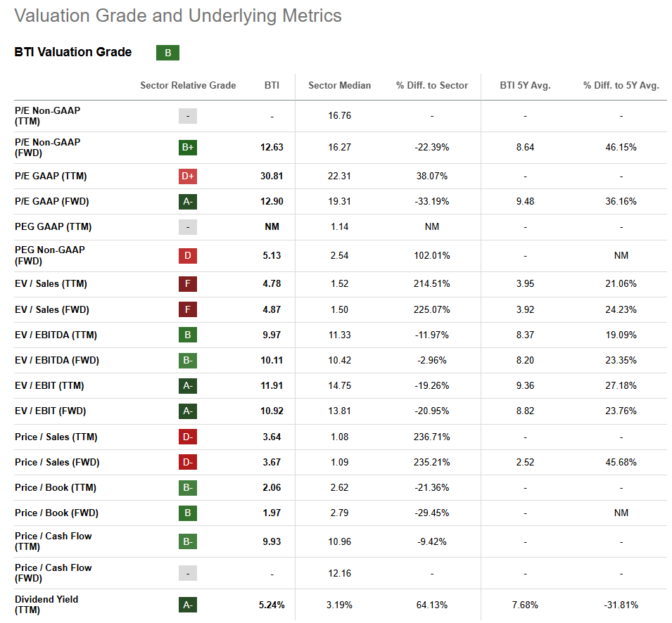Select the EV / EBITDA (FWD) row label
The height and width of the screenshot is (623, 672).
pos(56,360)
